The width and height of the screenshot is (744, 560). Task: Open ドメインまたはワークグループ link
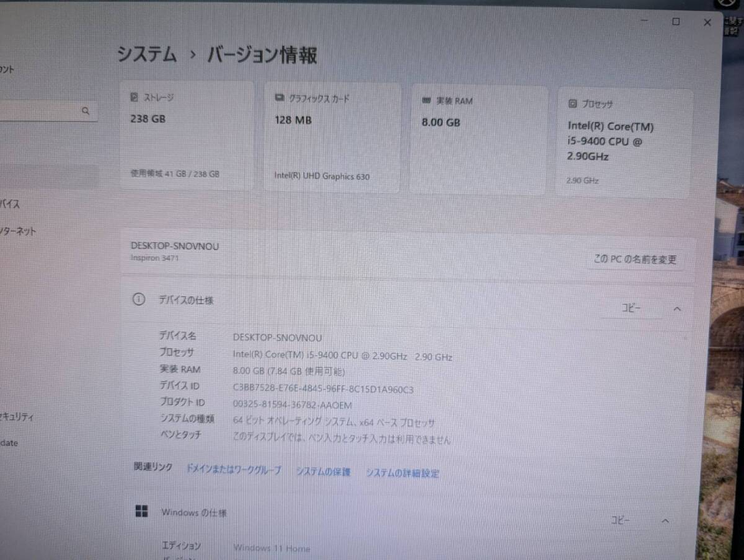234,470
